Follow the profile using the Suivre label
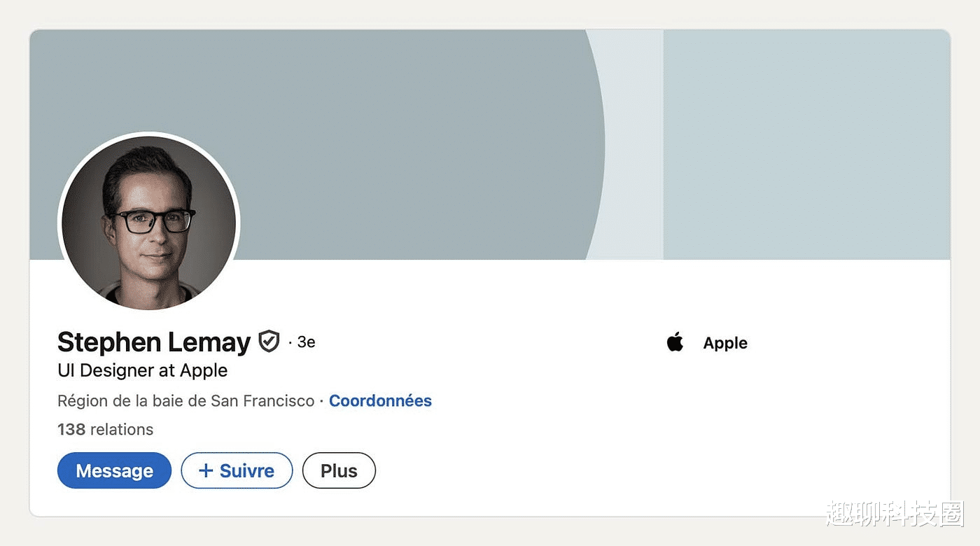Screen dimensions: 980x546 [x=247, y=470]
